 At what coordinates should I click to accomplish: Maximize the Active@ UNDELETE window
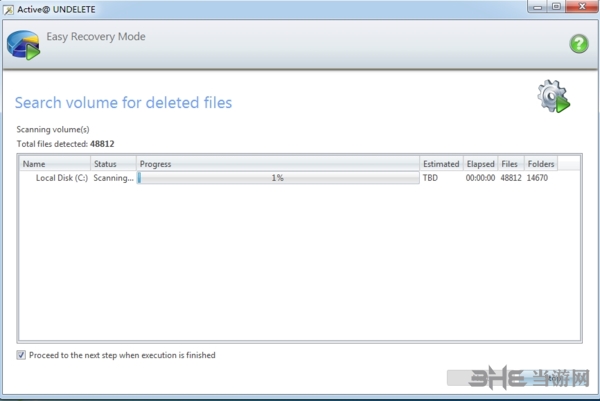tap(557, 7)
